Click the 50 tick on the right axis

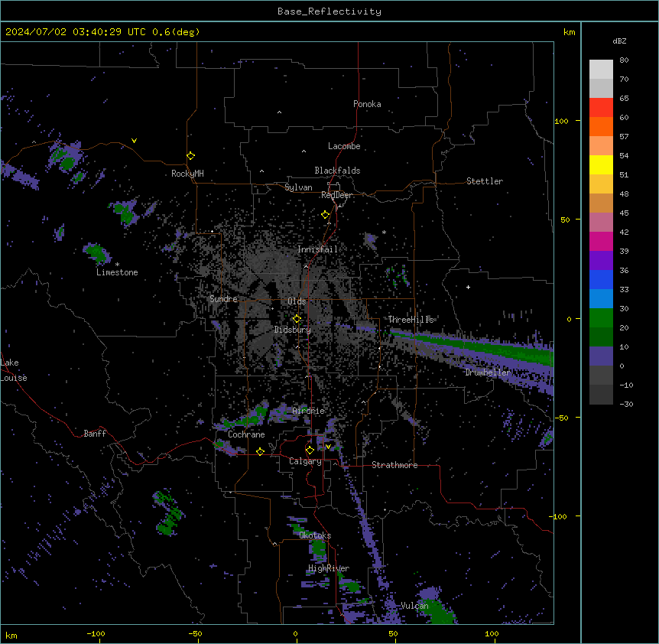point(565,220)
